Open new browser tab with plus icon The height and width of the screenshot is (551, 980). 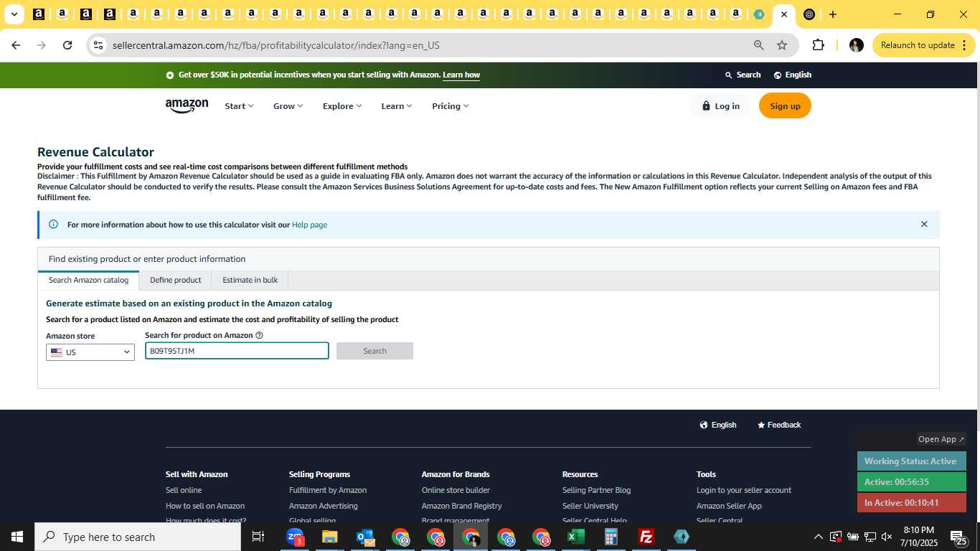[832, 14]
